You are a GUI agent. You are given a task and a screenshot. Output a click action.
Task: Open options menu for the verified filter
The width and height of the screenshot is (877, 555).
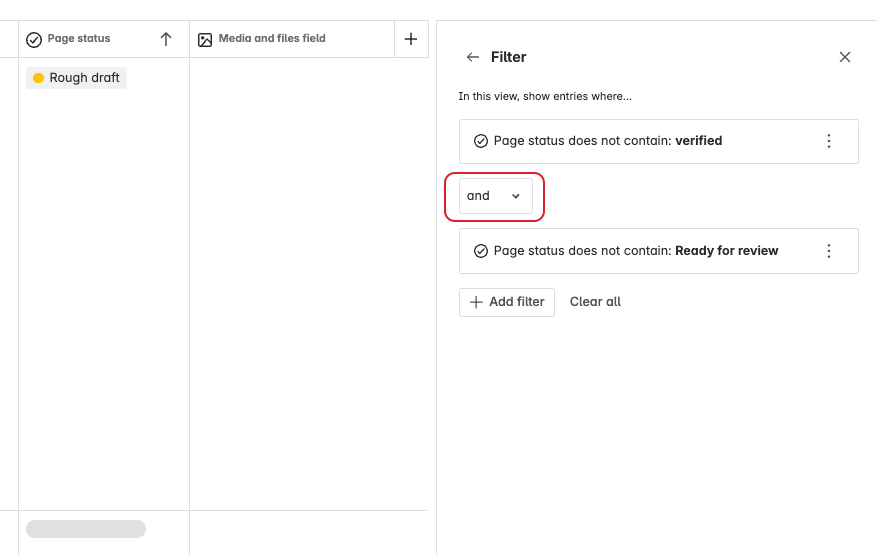[828, 141]
